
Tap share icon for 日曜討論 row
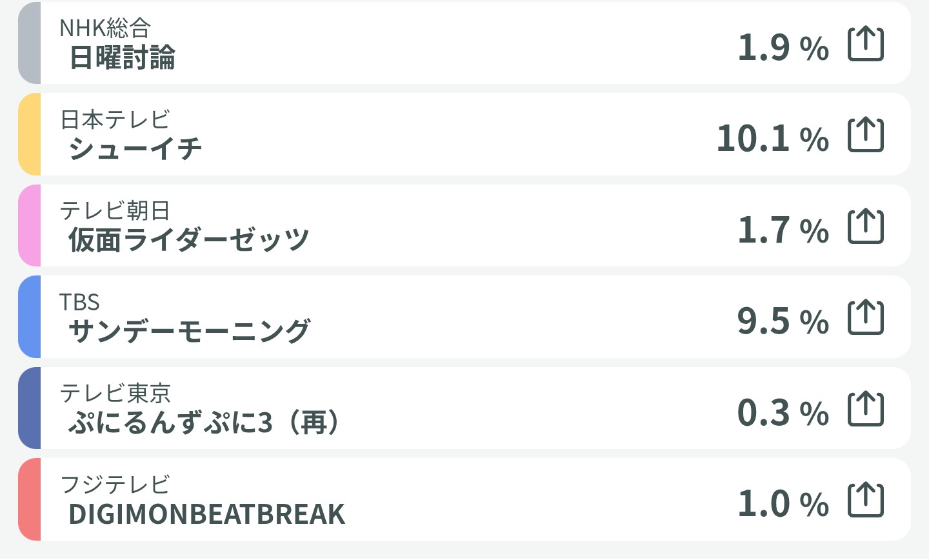[865, 45]
